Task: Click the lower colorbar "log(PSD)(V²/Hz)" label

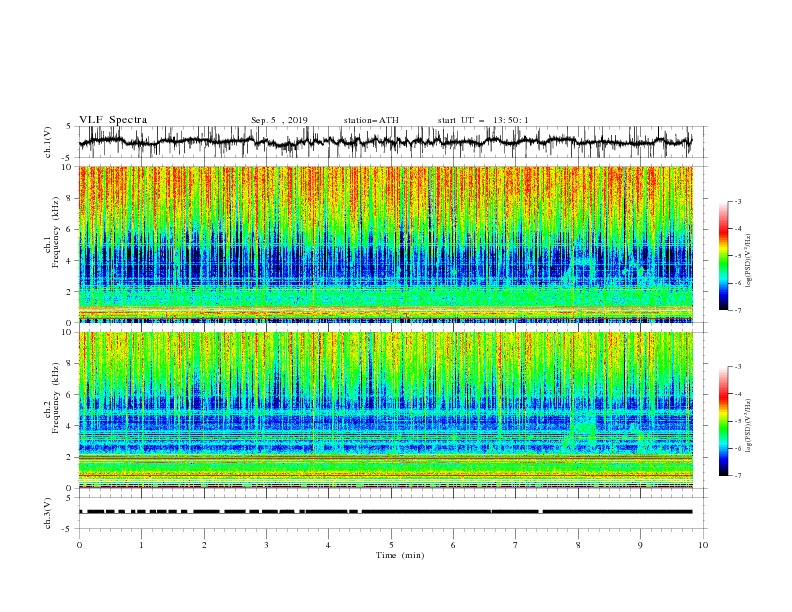Action: [x=749, y=426]
